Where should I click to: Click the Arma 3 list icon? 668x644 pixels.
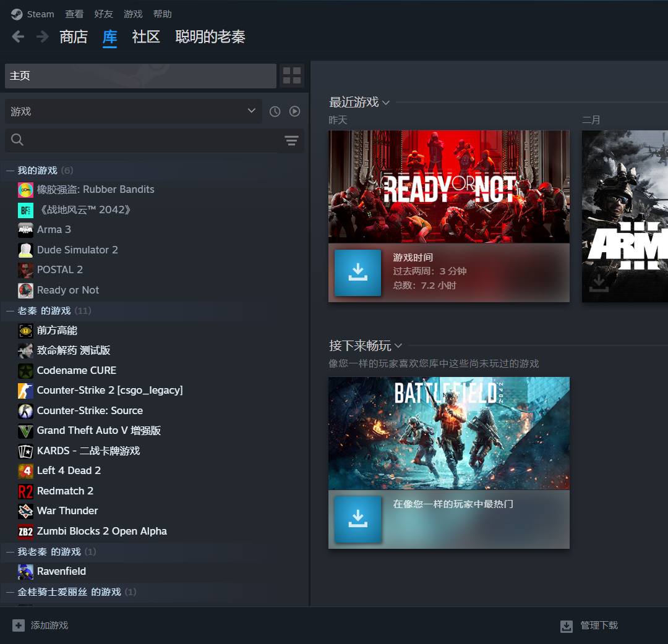tap(25, 230)
